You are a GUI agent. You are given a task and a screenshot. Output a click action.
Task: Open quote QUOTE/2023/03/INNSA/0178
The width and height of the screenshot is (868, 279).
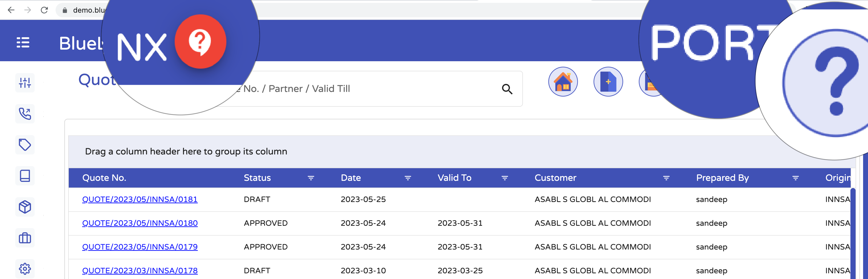coord(140,270)
